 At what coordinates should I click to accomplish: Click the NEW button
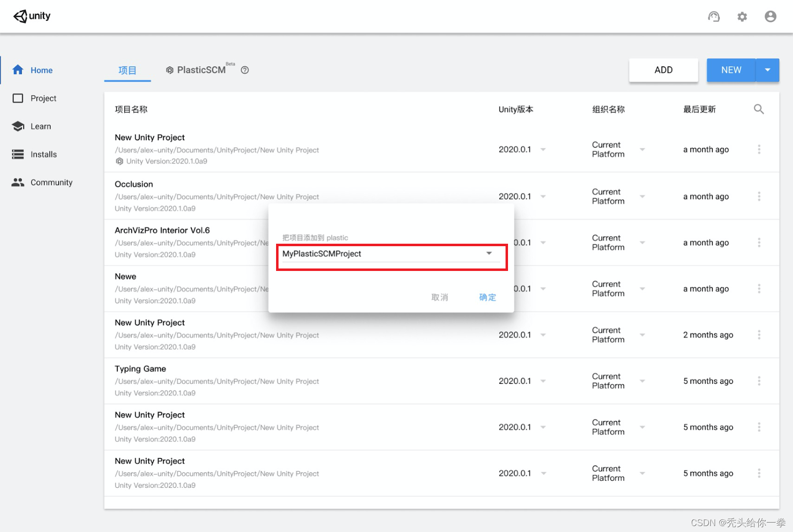click(732, 70)
